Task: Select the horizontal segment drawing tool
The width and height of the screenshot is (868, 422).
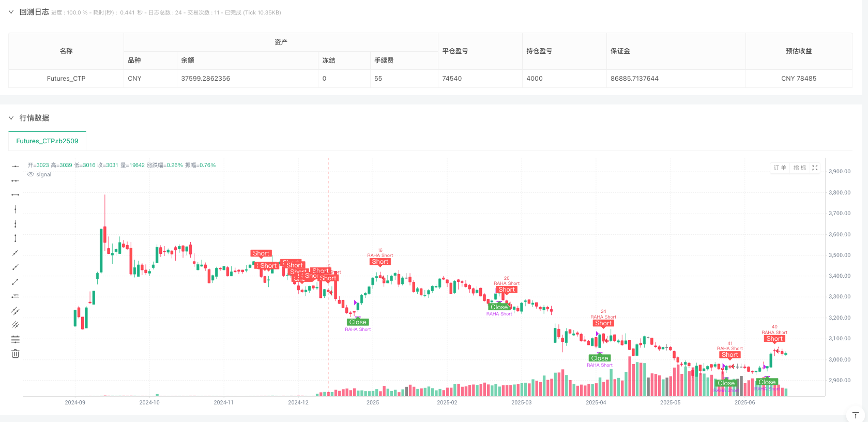Action: (16, 195)
